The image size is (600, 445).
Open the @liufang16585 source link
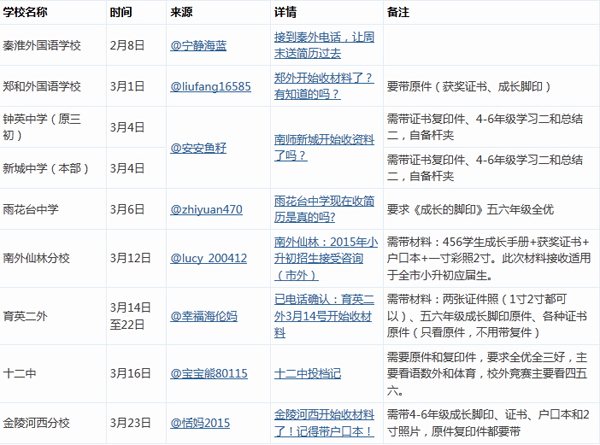pyautogui.click(x=210, y=86)
